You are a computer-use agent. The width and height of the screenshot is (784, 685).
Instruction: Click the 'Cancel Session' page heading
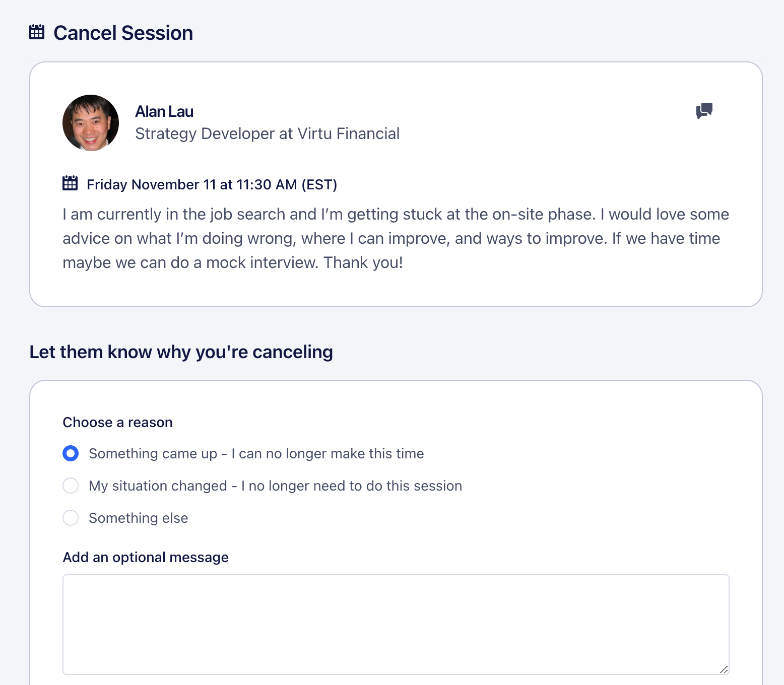click(123, 32)
